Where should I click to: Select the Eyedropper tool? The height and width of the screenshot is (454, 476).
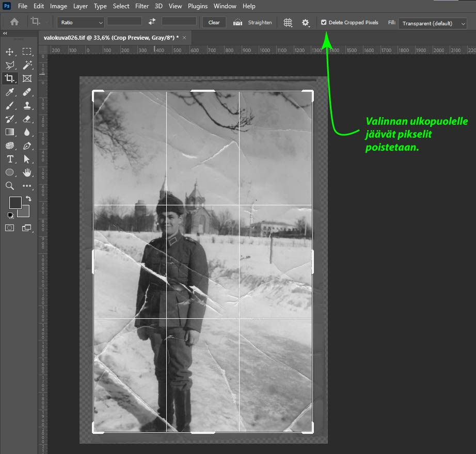(10, 92)
